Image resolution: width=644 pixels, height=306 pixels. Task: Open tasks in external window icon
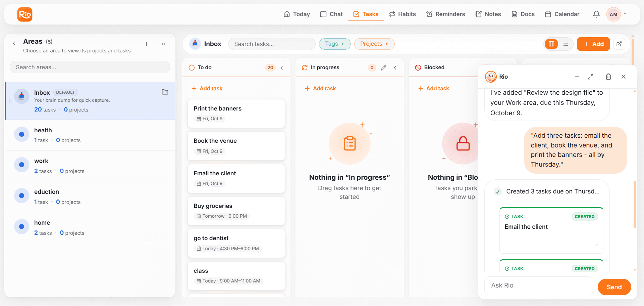pos(619,44)
